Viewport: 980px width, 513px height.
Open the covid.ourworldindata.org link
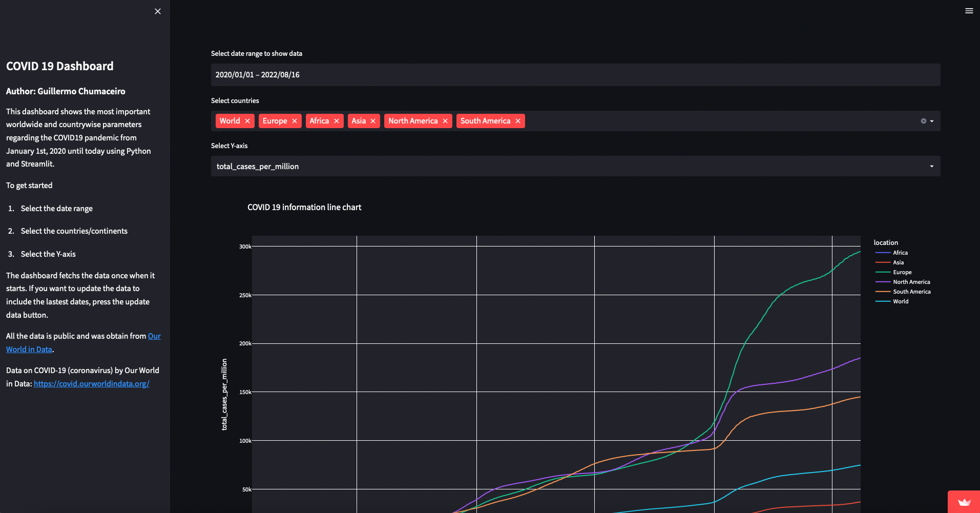pos(92,384)
